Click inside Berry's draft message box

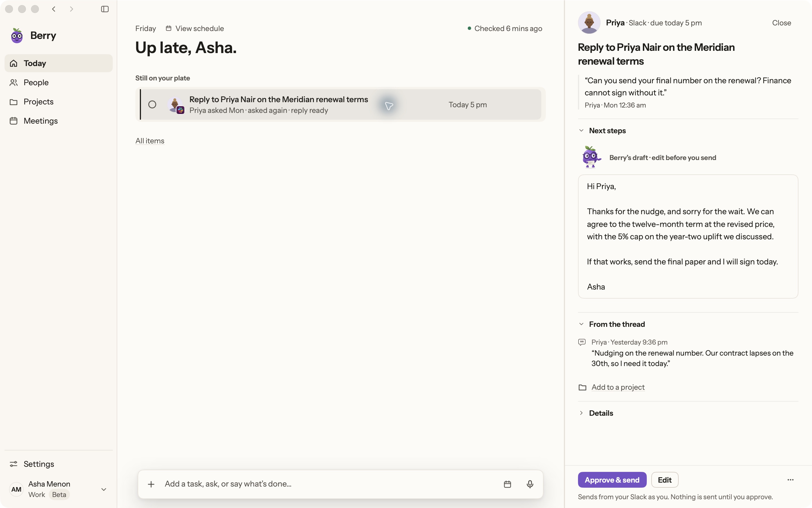[x=688, y=237]
